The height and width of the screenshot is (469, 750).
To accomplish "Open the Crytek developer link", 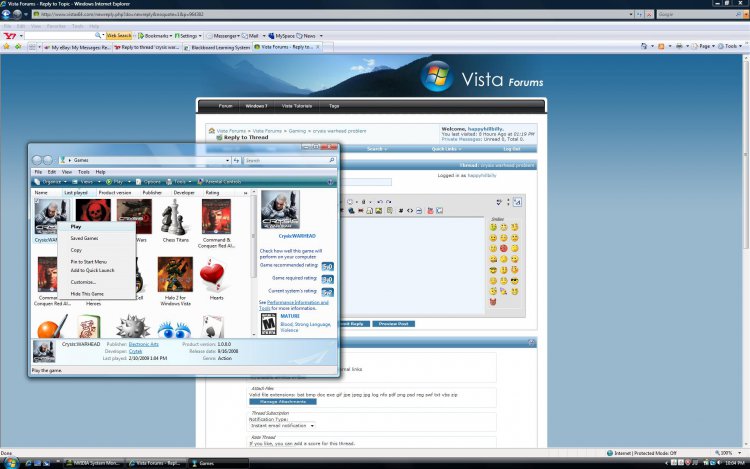I will (x=135, y=351).
